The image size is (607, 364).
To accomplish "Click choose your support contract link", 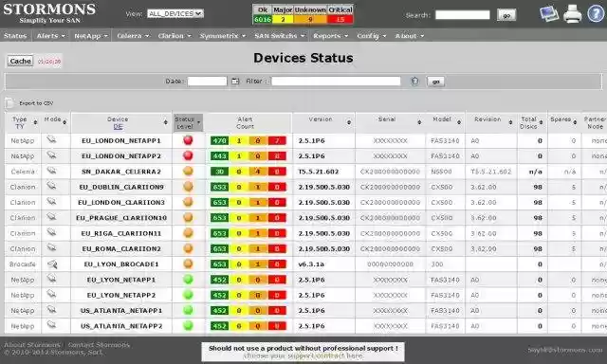I will coord(303,355).
